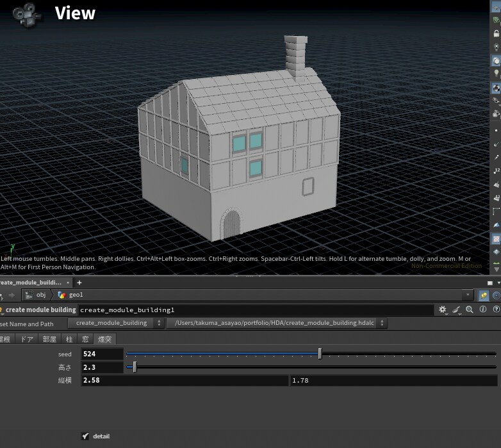Click the obj network icon in path bar
This screenshot has width=501, height=448.
[x=29, y=295]
